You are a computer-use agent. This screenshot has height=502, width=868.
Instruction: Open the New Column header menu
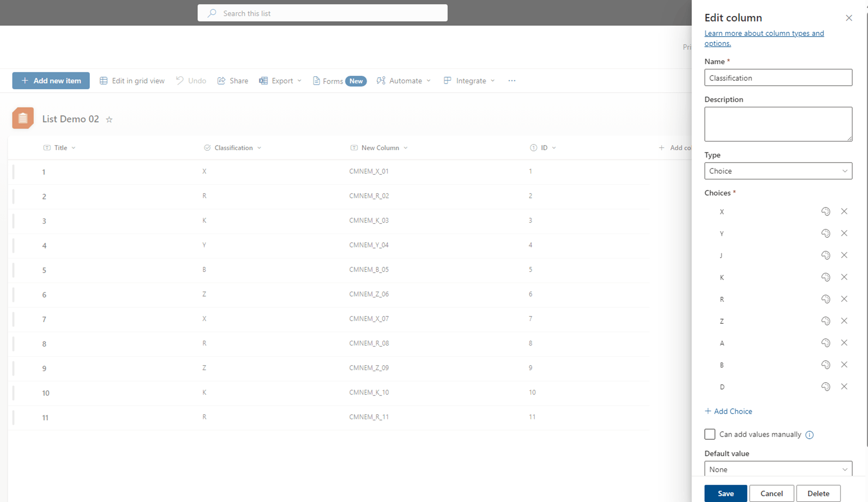[x=379, y=148]
